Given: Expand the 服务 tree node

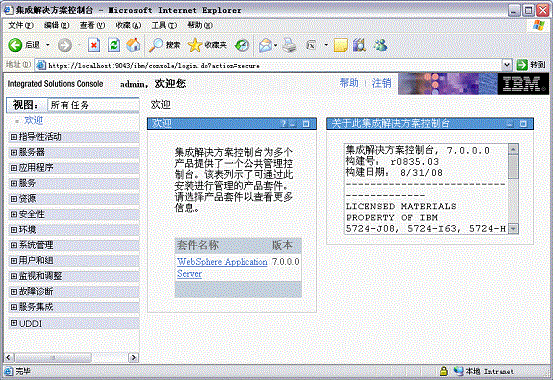Looking at the screenshot, I should (x=14, y=183).
